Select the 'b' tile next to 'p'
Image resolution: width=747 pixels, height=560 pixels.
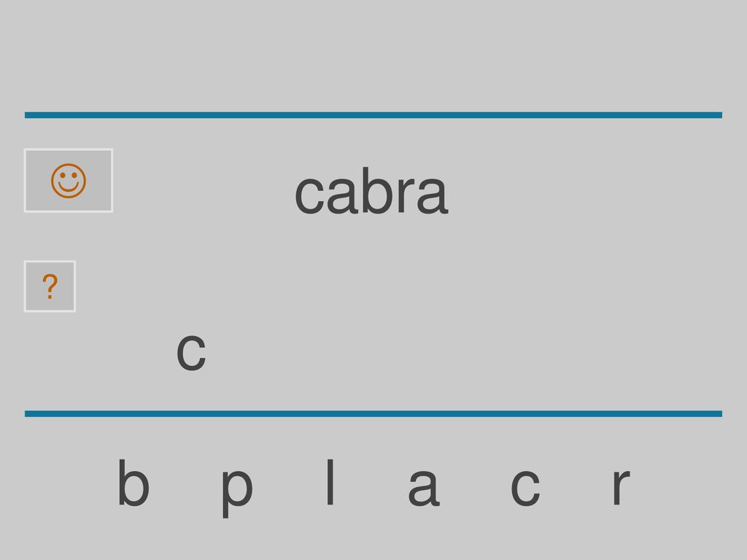(133, 483)
